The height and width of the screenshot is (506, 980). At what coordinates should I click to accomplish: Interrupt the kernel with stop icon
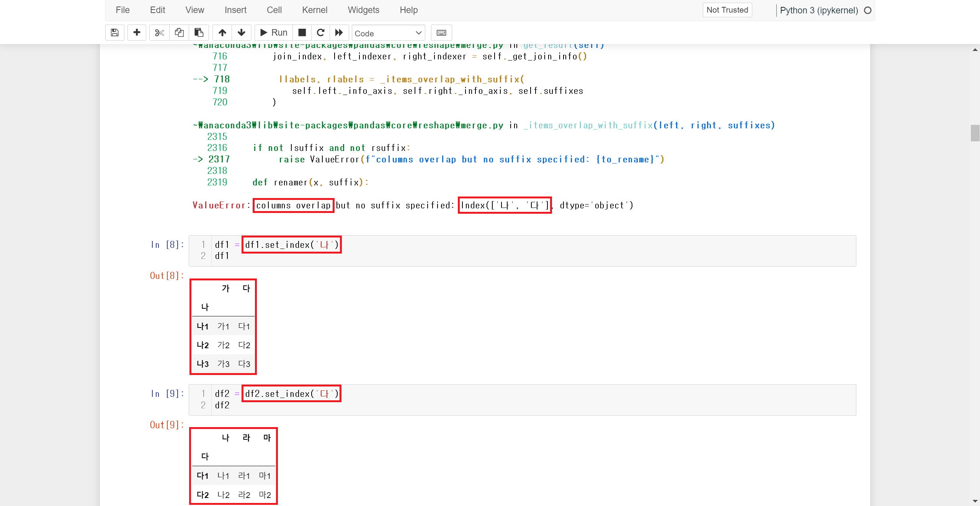[302, 33]
